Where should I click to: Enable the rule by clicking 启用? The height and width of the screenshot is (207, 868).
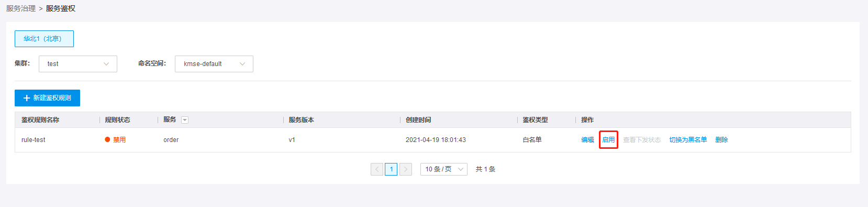coord(608,140)
